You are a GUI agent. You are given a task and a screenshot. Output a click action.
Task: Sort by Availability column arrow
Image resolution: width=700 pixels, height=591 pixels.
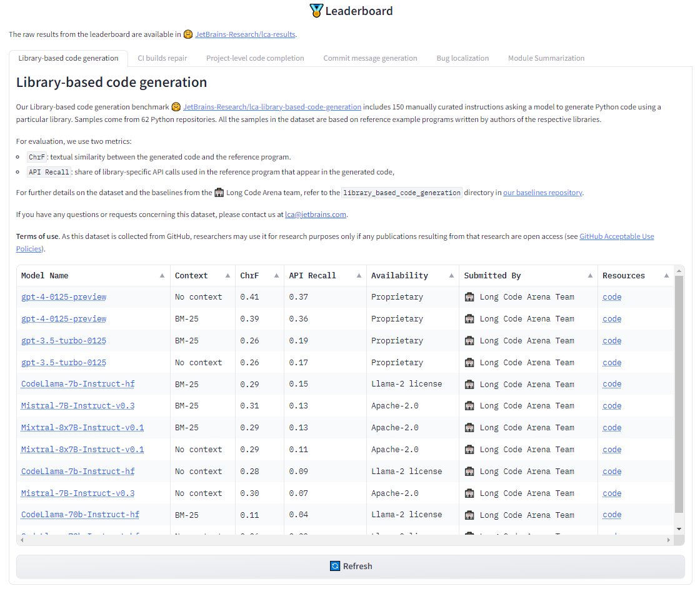point(451,276)
